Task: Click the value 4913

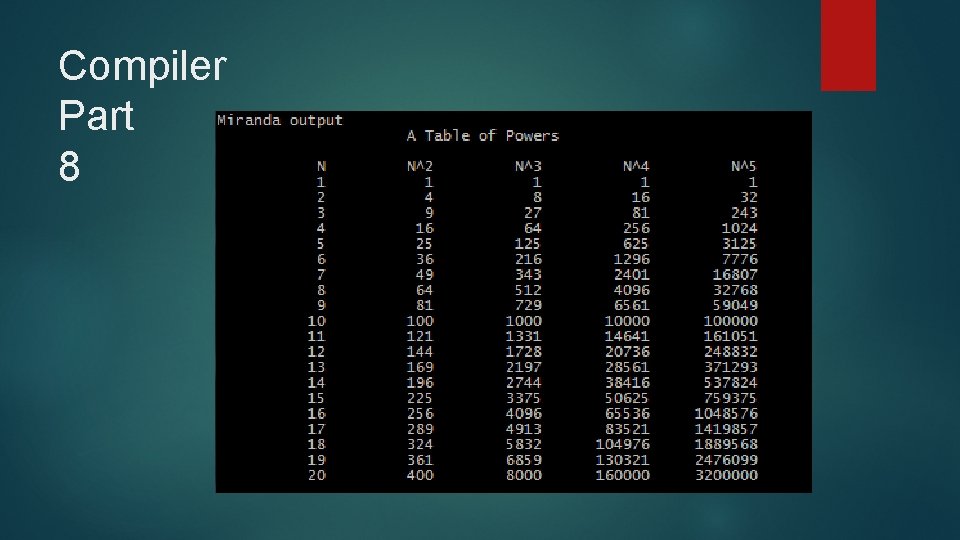Action: [523, 429]
